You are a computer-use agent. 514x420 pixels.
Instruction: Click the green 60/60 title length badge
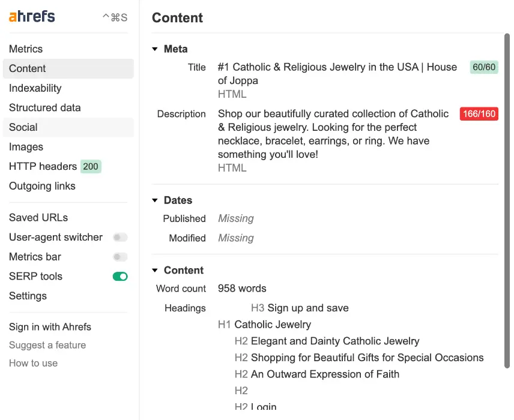(x=484, y=67)
